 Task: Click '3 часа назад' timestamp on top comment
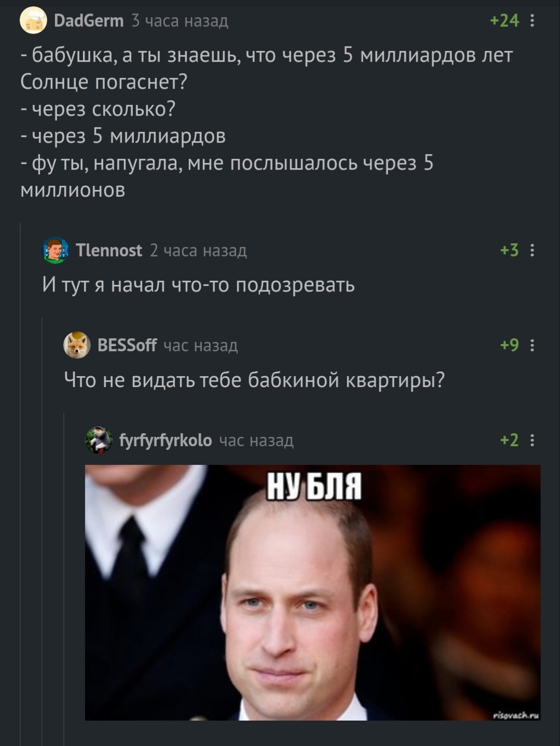tap(180, 21)
